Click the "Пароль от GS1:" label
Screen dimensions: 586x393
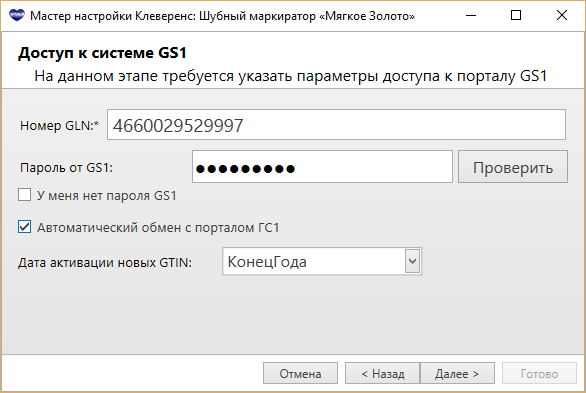tap(66, 168)
